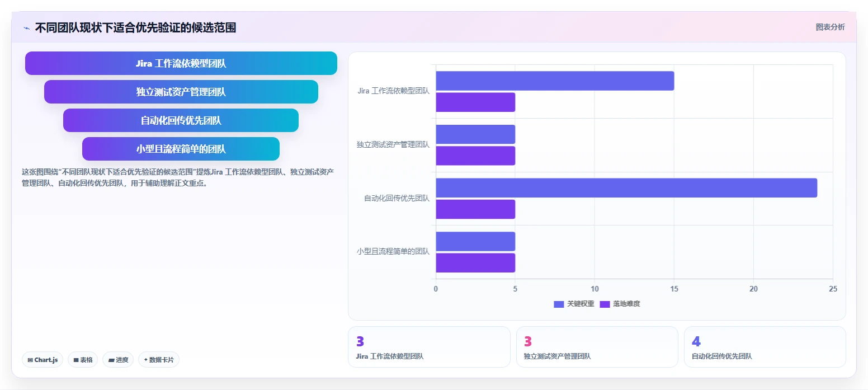Screen dimensions: 868x390
Task: Toggle the 关键权重 legend swatch
Action: tap(559, 304)
